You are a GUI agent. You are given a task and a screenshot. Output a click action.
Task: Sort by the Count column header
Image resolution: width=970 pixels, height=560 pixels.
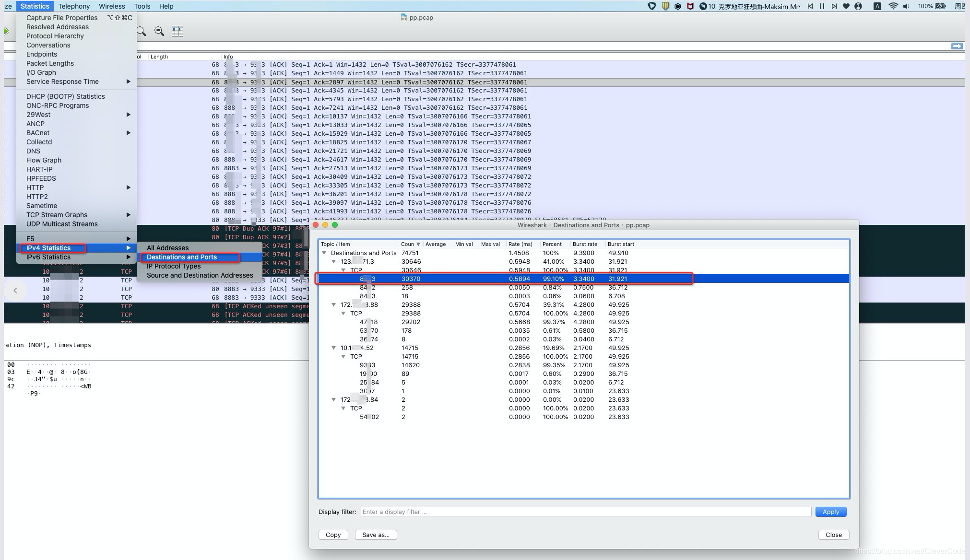[x=411, y=244]
